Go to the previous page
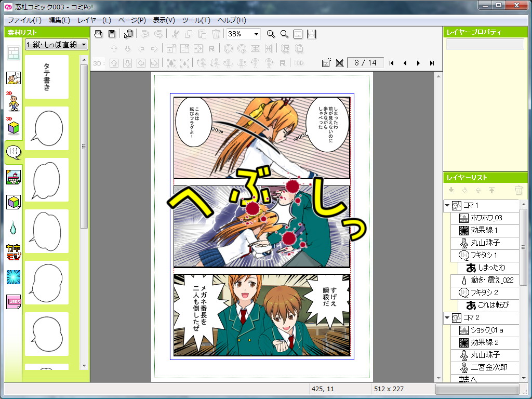 [405, 63]
